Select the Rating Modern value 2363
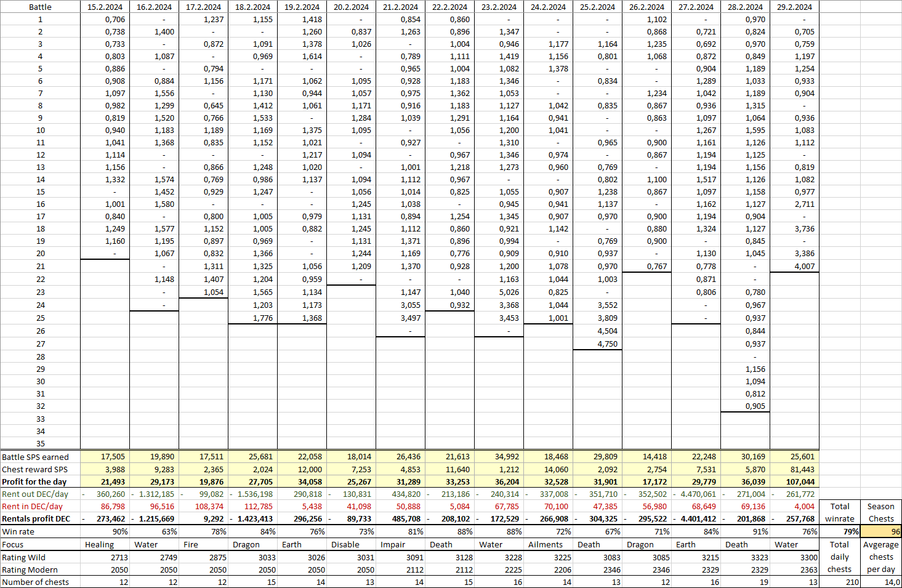Viewport: 902px width, 588px height. coord(808,570)
